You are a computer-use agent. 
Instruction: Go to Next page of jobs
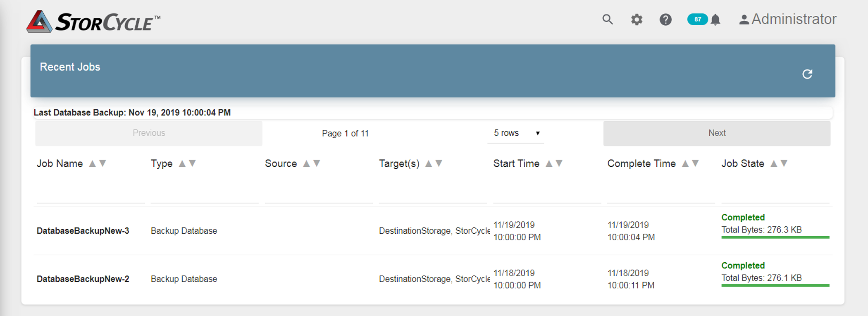click(717, 133)
